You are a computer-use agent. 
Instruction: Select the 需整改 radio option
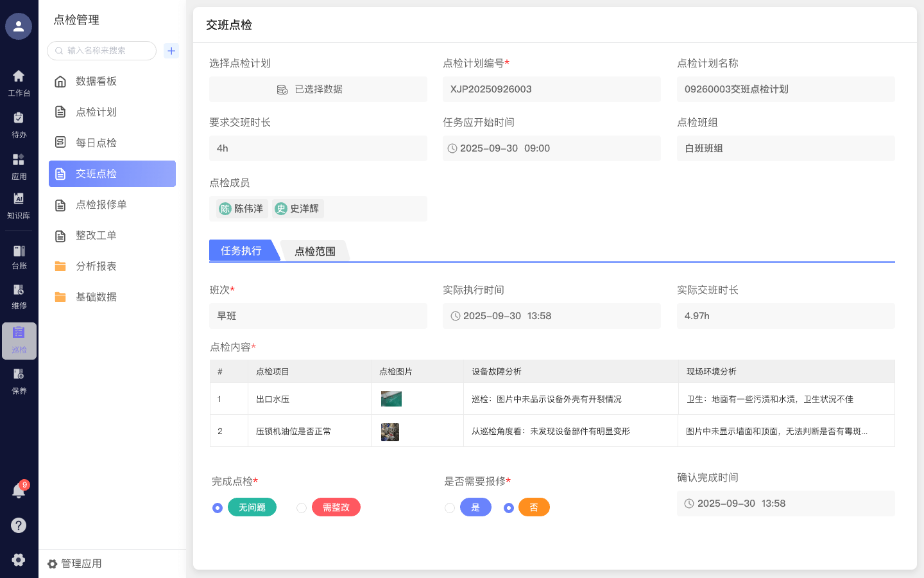[x=302, y=507]
